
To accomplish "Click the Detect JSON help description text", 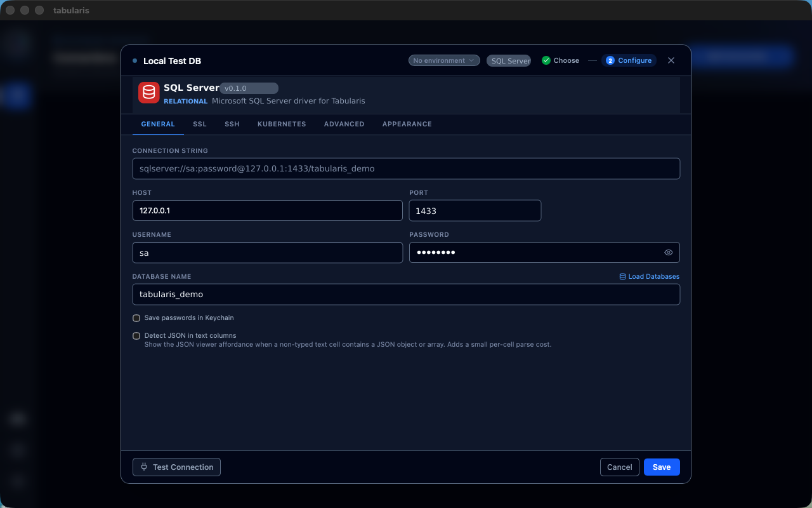I will coord(348,345).
